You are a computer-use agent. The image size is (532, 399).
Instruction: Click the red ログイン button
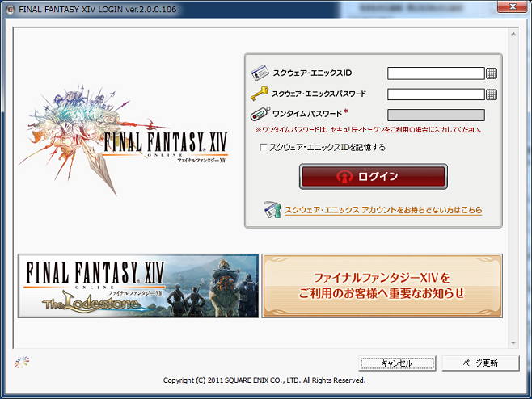374,176
